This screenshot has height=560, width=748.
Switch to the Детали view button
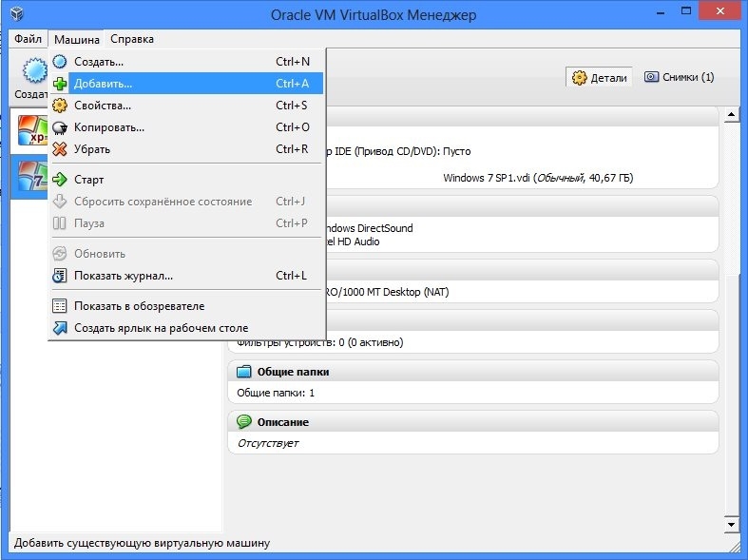pos(599,77)
